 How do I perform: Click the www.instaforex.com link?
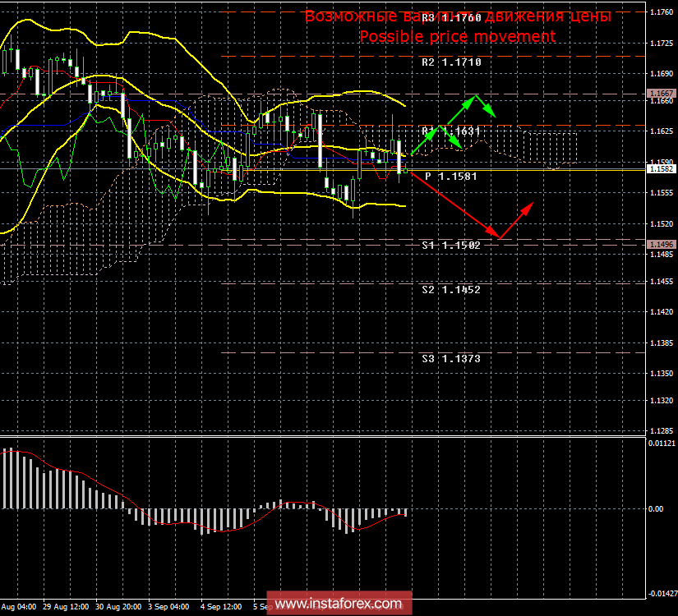click(339, 600)
